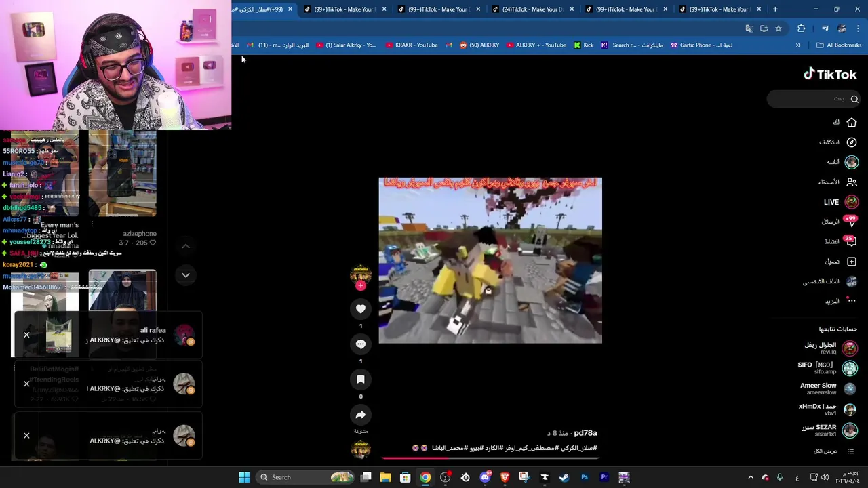Open the Gartic Phone bookmark
The width and height of the screenshot is (868, 488).
[701, 45]
